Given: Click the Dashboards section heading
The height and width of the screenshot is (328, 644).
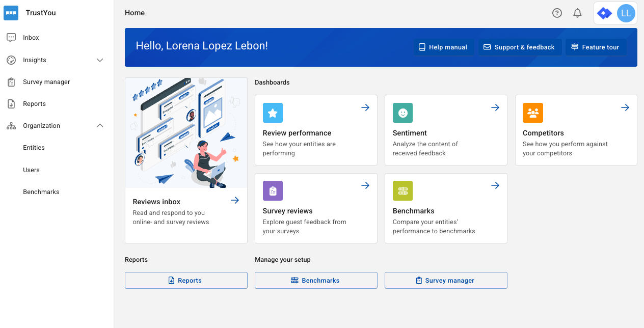Looking at the screenshot, I should tap(272, 83).
